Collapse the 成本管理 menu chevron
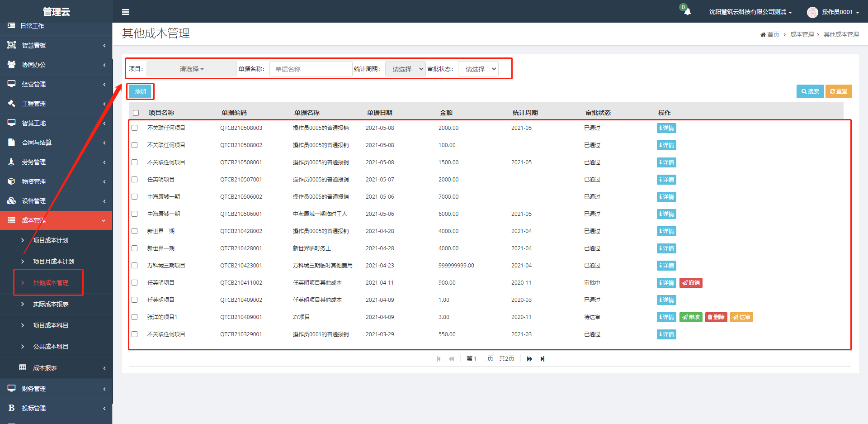 point(104,220)
